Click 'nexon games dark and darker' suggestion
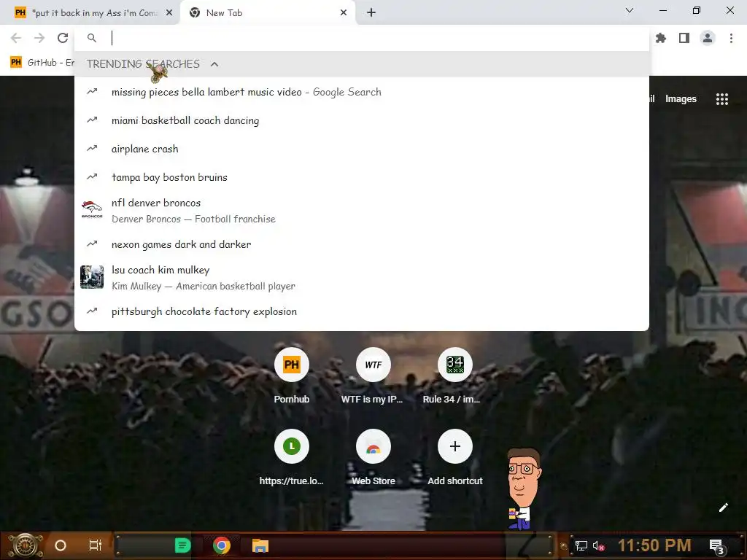 (362, 244)
